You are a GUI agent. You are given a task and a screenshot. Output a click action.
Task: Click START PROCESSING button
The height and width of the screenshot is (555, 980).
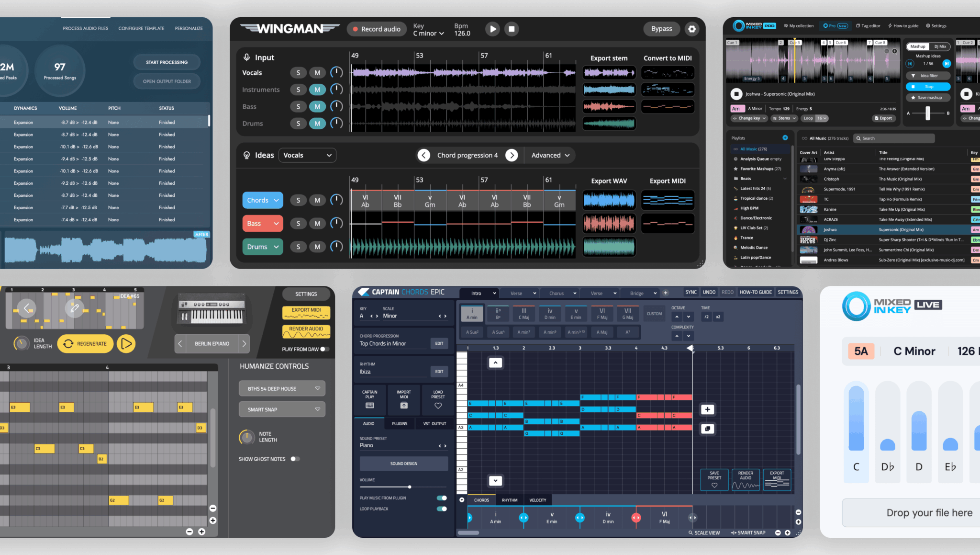167,62
